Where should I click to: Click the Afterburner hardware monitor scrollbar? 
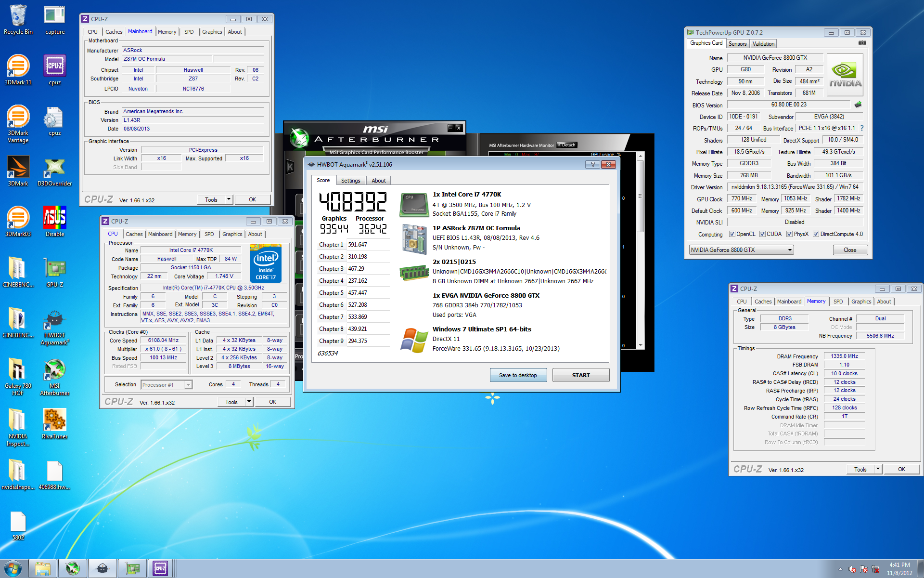pyautogui.click(x=640, y=197)
